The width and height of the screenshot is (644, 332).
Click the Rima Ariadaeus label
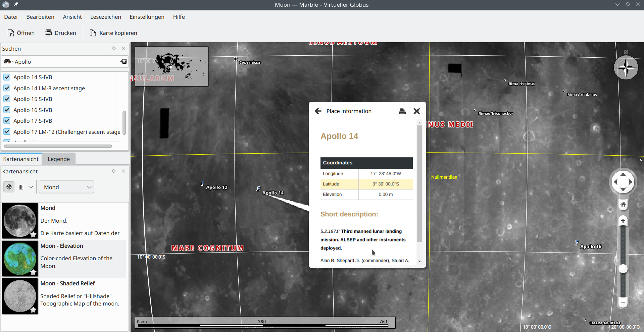tap(582, 95)
